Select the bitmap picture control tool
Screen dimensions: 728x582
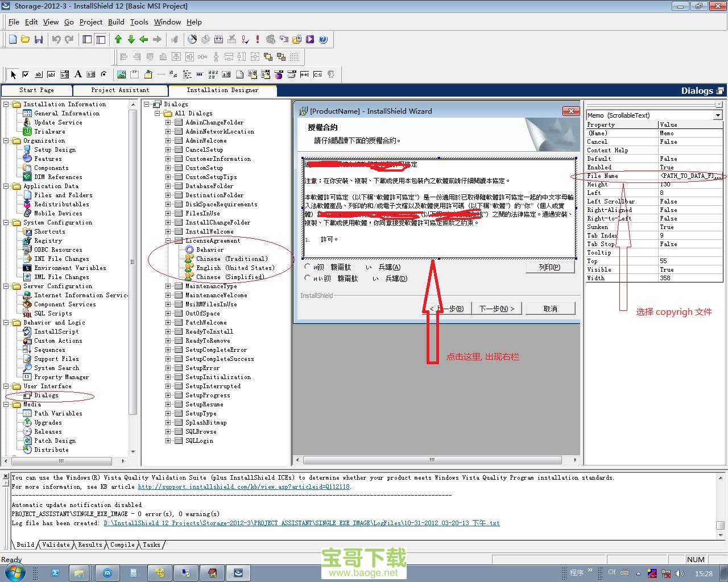(x=121, y=74)
